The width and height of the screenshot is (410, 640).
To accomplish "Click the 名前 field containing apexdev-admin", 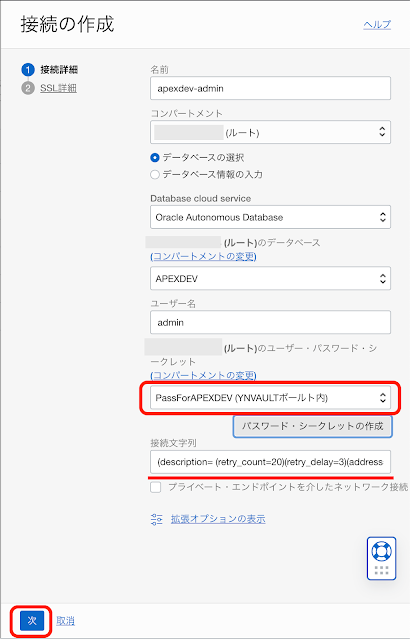I will [x=270, y=88].
